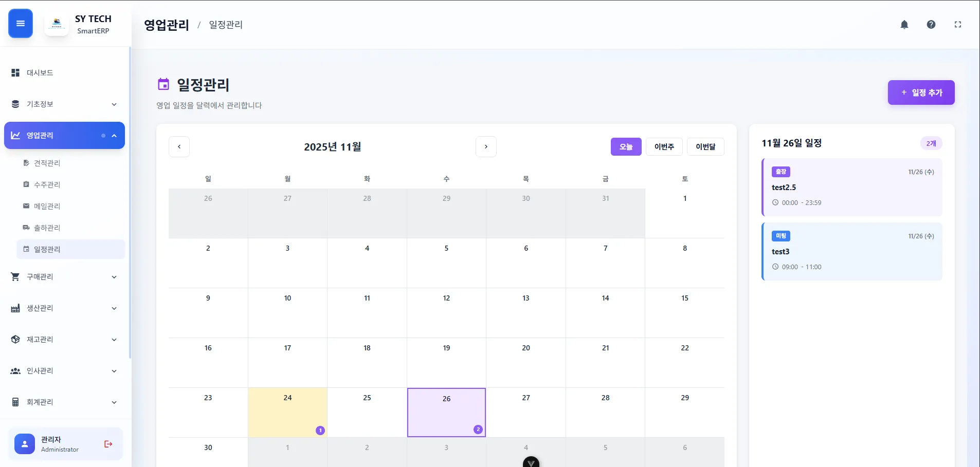This screenshot has width=980, height=467.
Task: Select November 12 in the calendar
Action: (x=446, y=313)
